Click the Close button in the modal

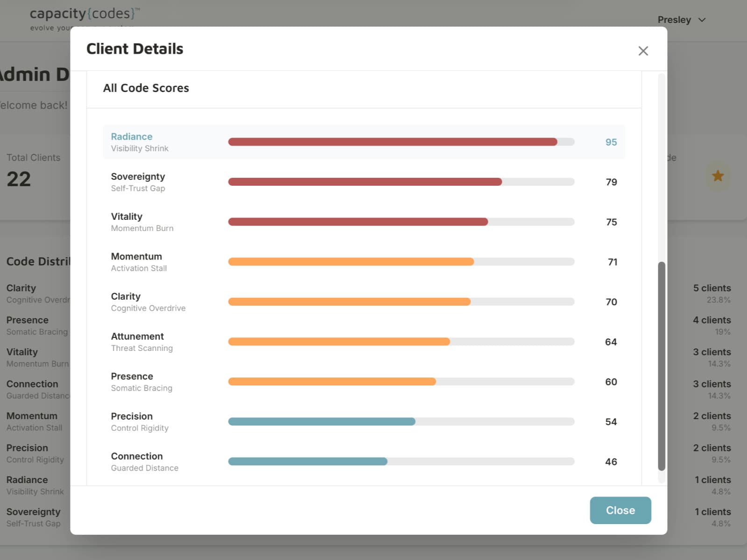click(620, 510)
